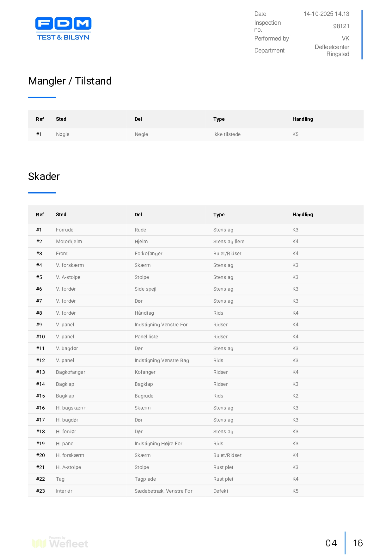Click Sædebetræk, Venstre For in row #23

(x=163, y=491)
